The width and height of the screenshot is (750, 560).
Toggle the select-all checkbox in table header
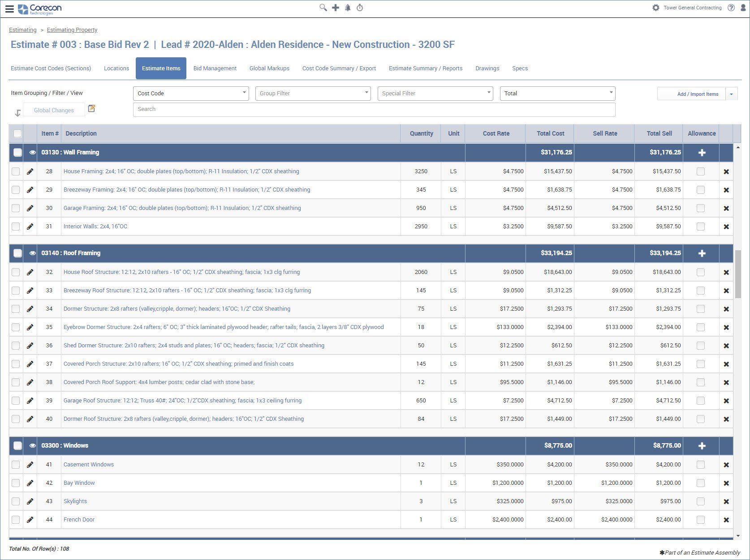tap(17, 133)
